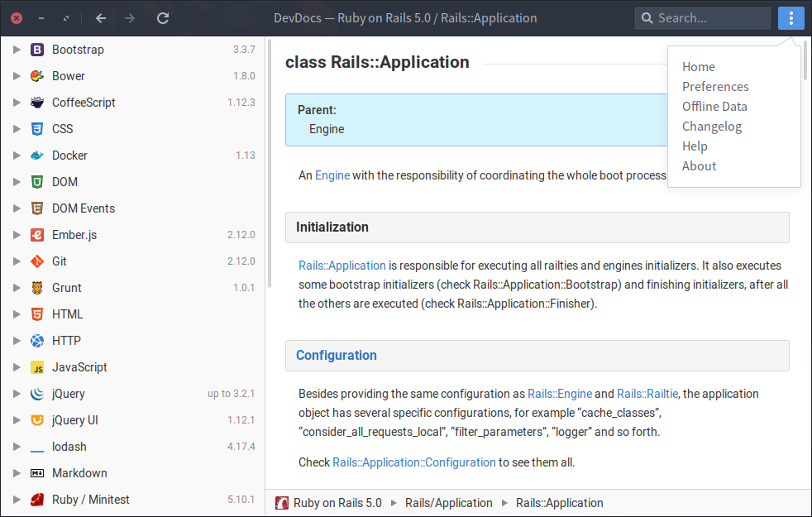This screenshot has width=812, height=517.
Task: Click the Ember.js logo icon
Action: (36, 235)
